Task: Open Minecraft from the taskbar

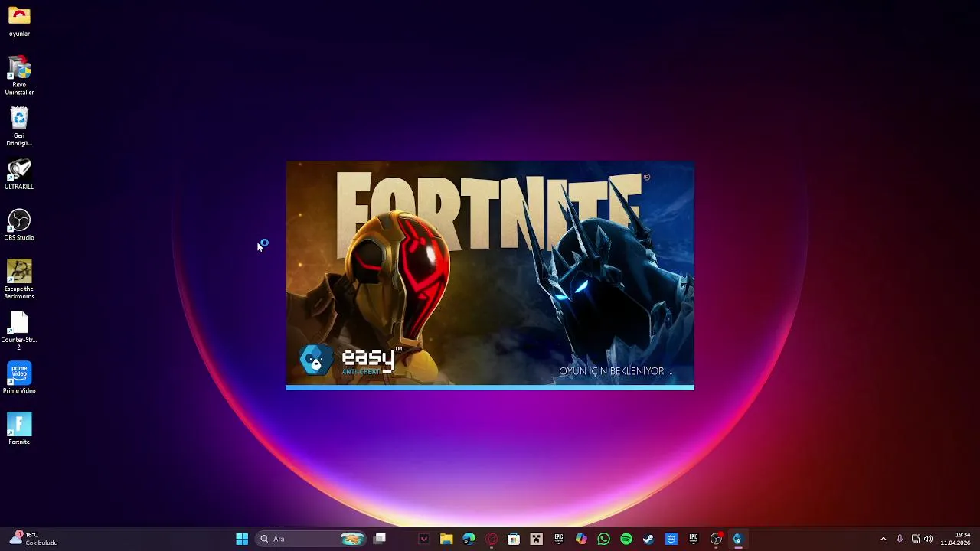Action: (536, 539)
